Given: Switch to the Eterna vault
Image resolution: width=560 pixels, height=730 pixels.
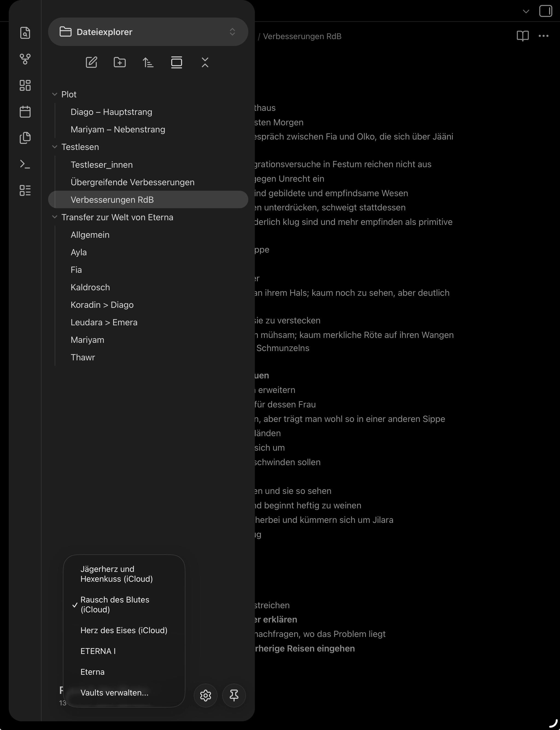Looking at the screenshot, I should (x=124, y=672).
